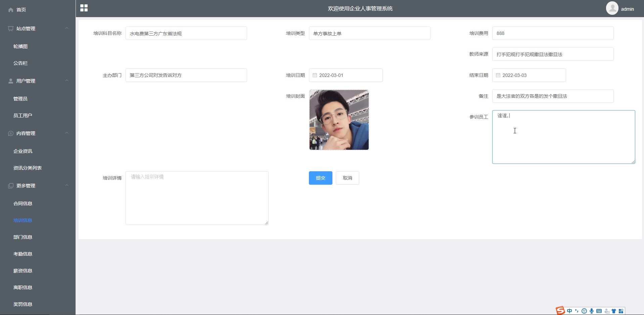Click the 欢迎使用企业人事管理系统 title
Image resolution: width=644 pixels, height=315 pixels.
point(360,8)
